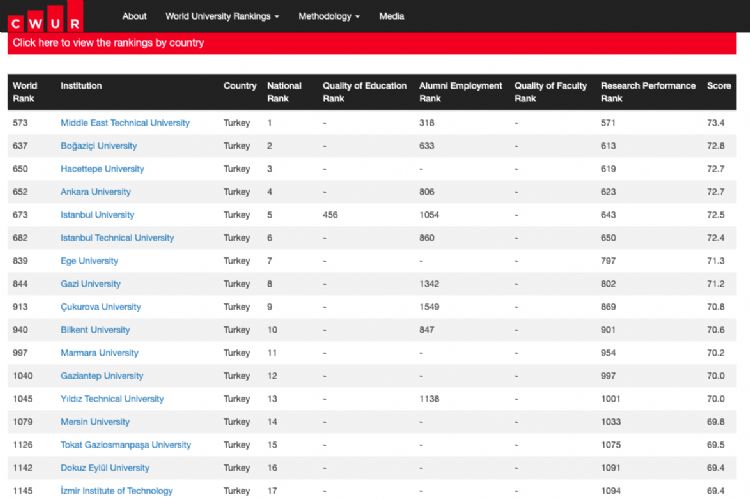
Task: Open Ankara University link
Action: coord(96,192)
